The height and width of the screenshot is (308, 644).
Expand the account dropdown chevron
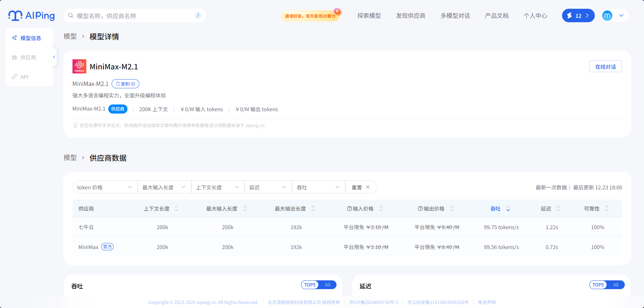[621, 16]
